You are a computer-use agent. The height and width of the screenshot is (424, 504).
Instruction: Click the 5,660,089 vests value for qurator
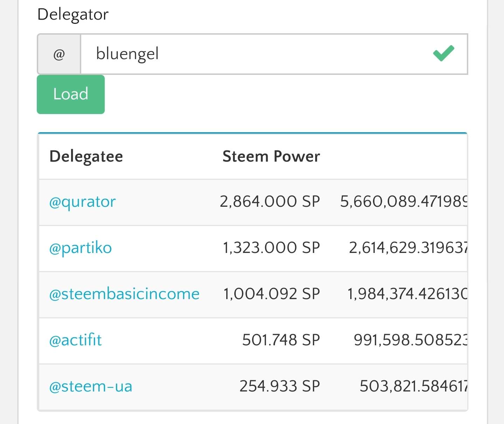pos(403,202)
